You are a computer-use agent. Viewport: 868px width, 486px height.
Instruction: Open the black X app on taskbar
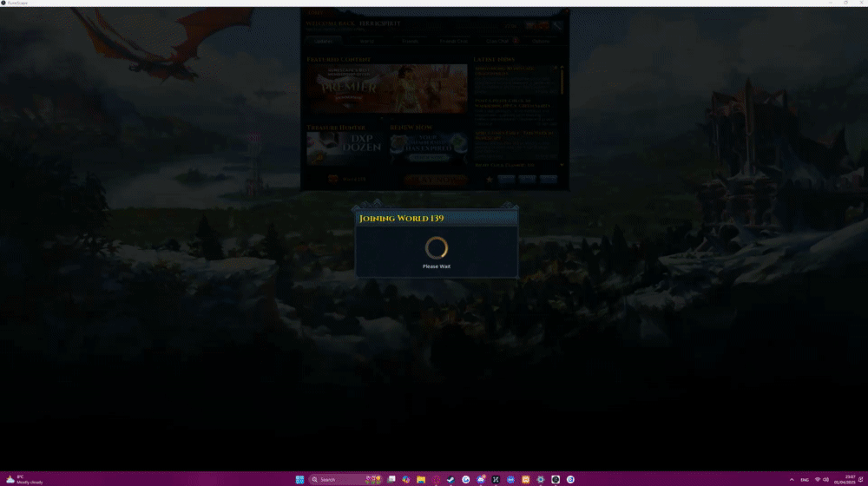coord(496,479)
